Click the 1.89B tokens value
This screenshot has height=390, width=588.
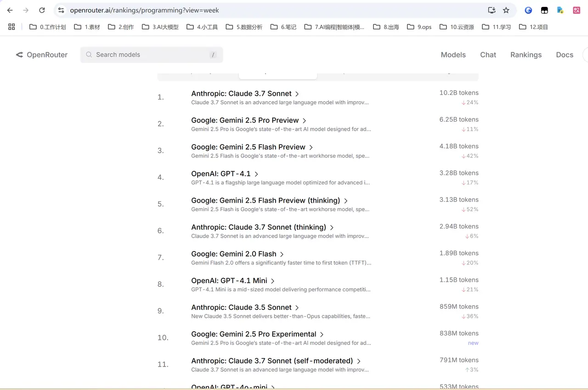(459, 253)
